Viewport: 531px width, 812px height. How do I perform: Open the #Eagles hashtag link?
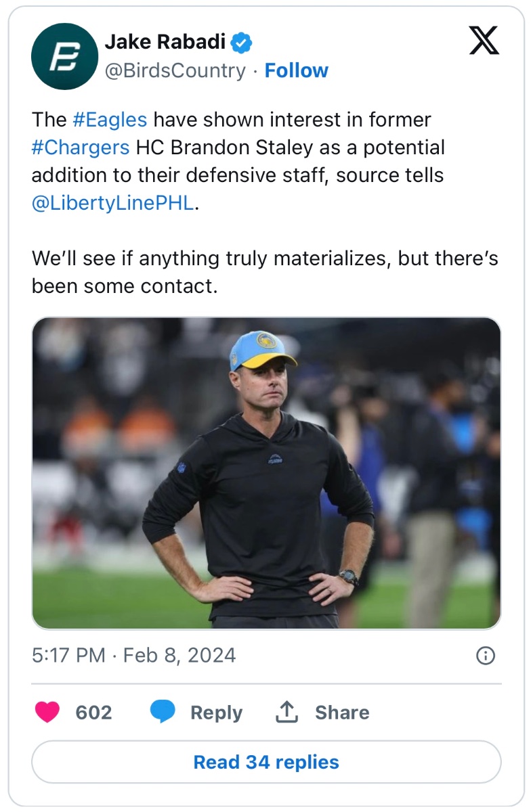(x=109, y=120)
